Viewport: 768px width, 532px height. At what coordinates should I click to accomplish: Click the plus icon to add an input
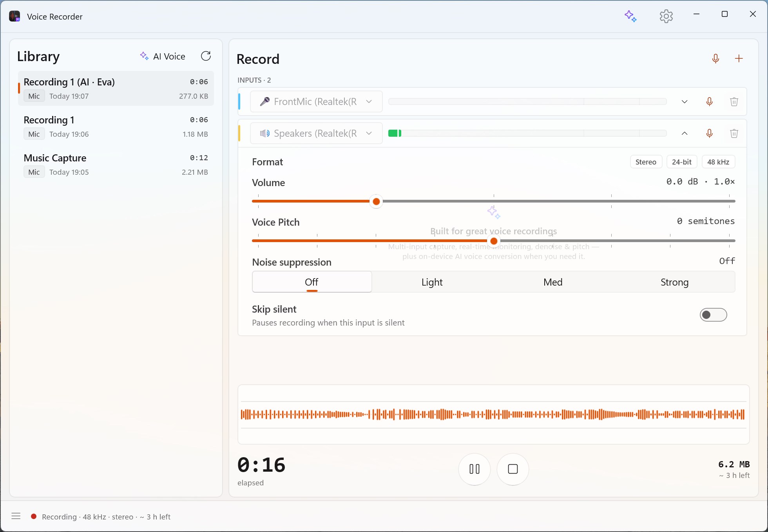739,59
